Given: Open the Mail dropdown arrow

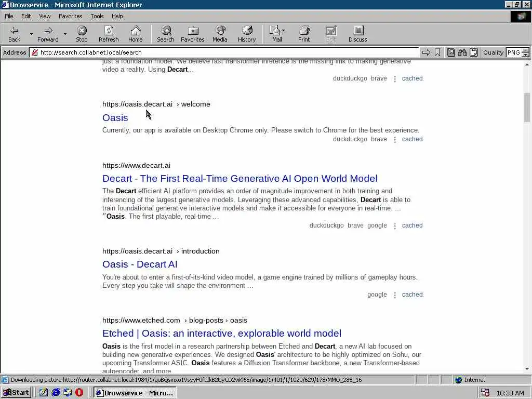Looking at the screenshot, I should [x=284, y=31].
